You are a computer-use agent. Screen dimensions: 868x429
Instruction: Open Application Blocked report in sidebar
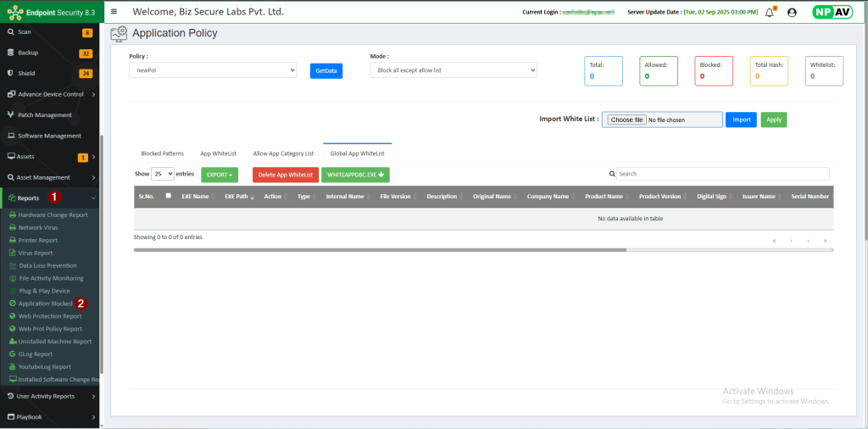[x=45, y=304]
